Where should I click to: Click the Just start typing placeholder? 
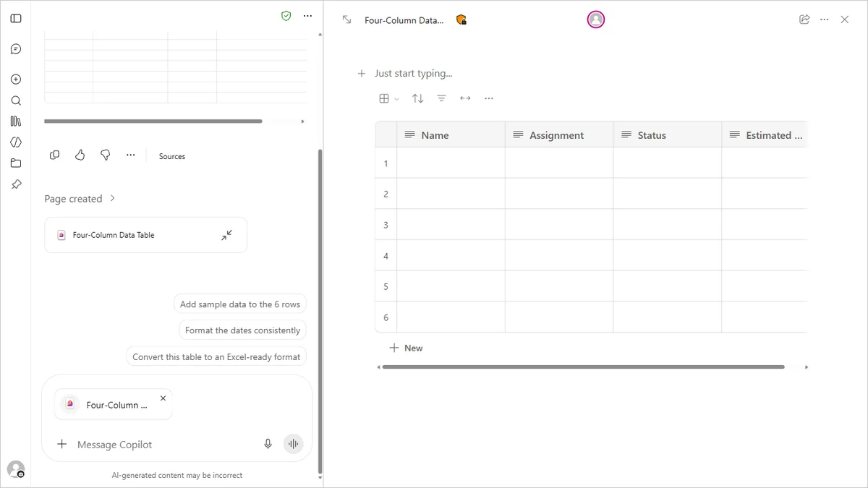coord(413,73)
